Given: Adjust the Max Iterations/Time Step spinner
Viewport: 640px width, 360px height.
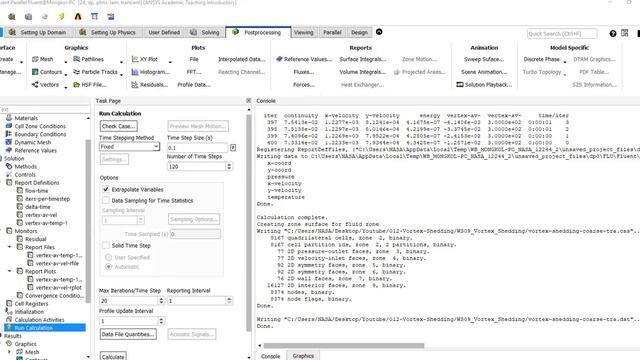Looking at the screenshot, I should point(161,301).
